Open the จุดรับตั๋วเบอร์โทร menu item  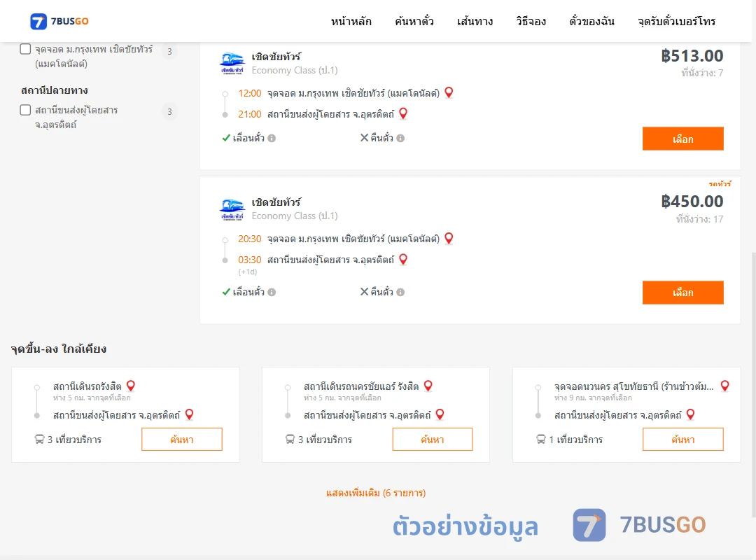[676, 21]
